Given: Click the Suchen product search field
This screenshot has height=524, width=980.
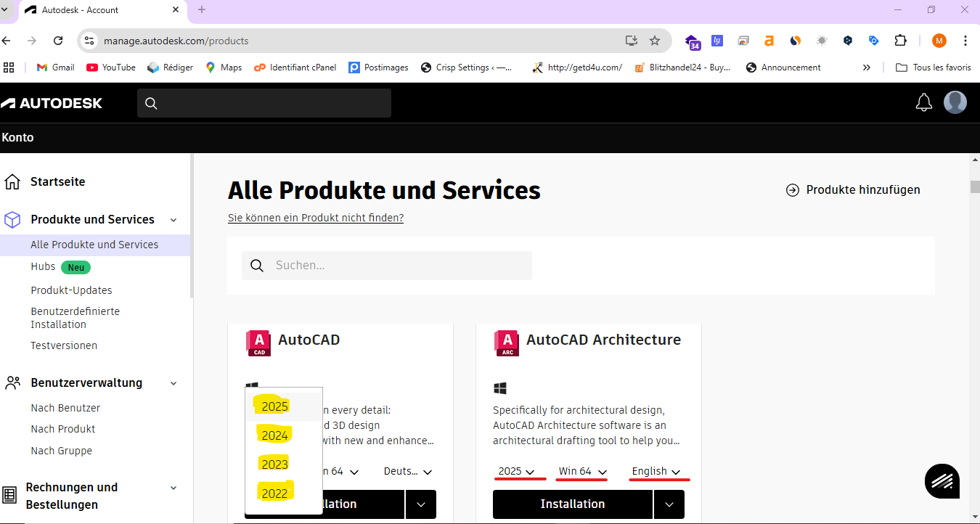Looking at the screenshot, I should tap(399, 266).
